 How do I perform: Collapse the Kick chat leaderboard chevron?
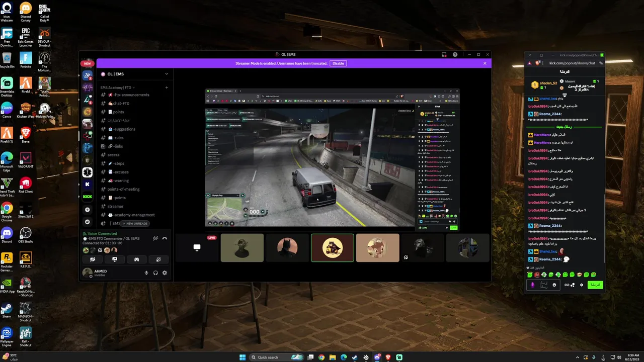coord(565,95)
